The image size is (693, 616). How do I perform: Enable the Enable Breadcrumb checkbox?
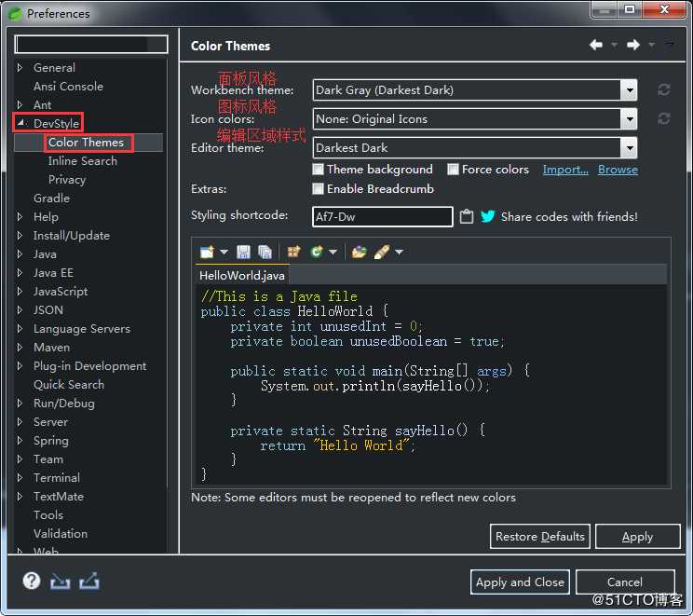[x=319, y=189]
